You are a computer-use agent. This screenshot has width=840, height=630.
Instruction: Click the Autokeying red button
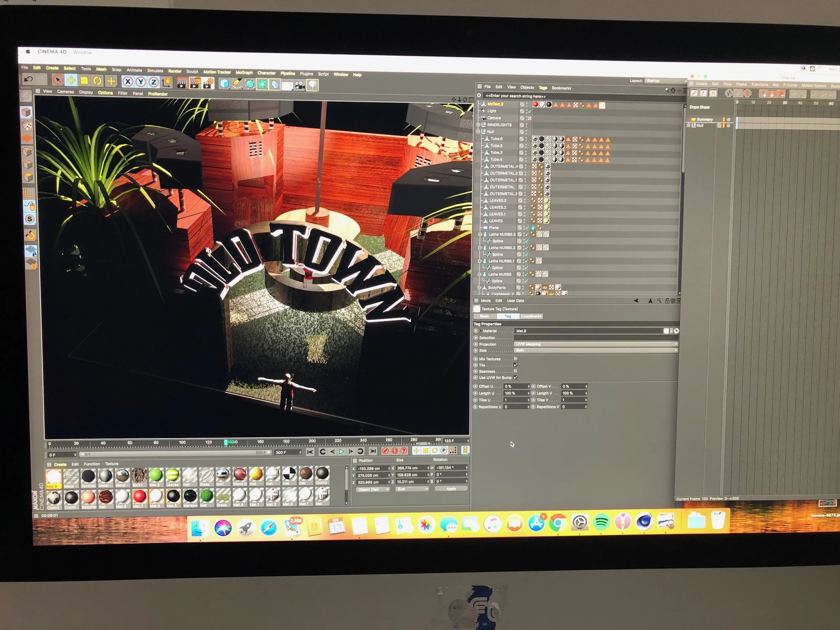pos(395,451)
